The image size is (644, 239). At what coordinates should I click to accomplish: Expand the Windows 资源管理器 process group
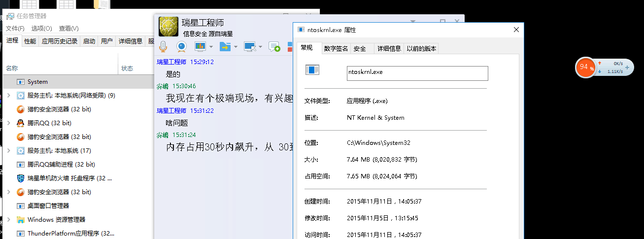tap(8, 220)
